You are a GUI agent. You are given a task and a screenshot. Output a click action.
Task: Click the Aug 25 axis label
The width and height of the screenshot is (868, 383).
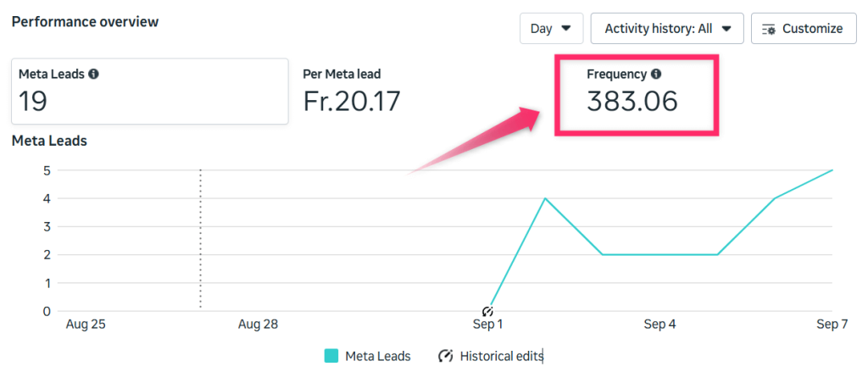click(86, 324)
